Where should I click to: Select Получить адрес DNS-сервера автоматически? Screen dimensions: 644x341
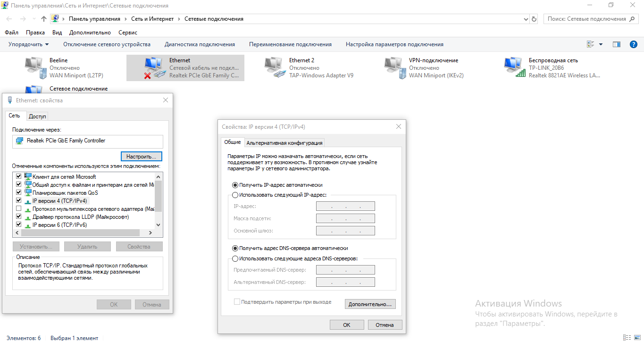[x=235, y=248]
